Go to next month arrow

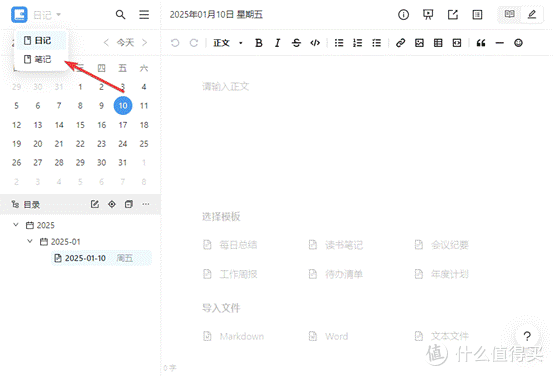pyautogui.click(x=145, y=43)
